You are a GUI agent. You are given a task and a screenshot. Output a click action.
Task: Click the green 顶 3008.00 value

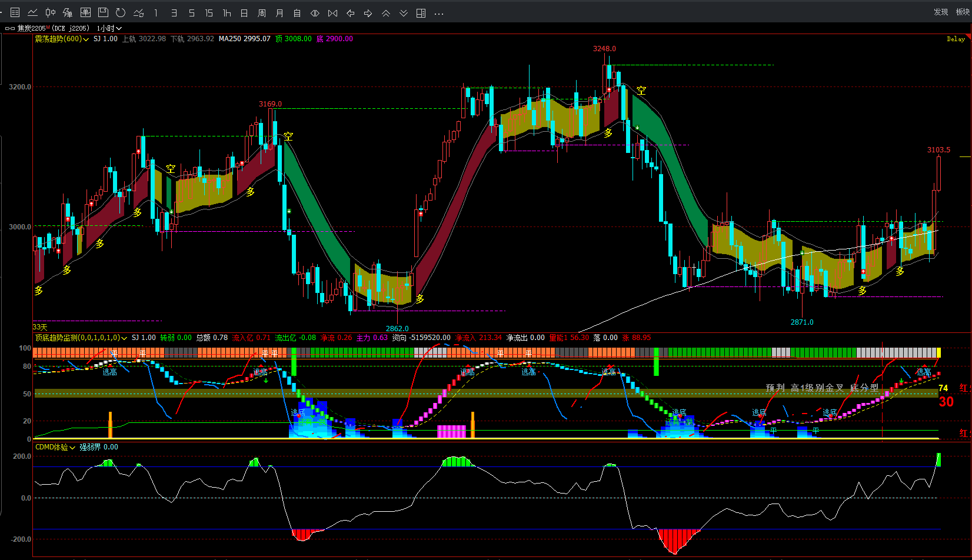tap(294, 39)
